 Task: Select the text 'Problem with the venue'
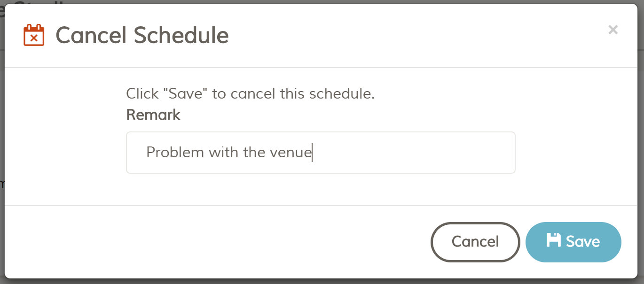click(x=229, y=152)
